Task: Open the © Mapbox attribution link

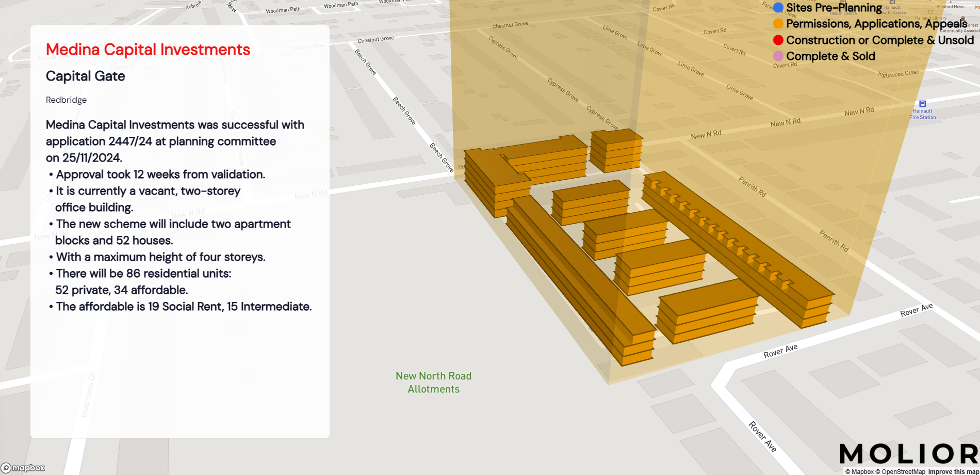Action: (859, 471)
